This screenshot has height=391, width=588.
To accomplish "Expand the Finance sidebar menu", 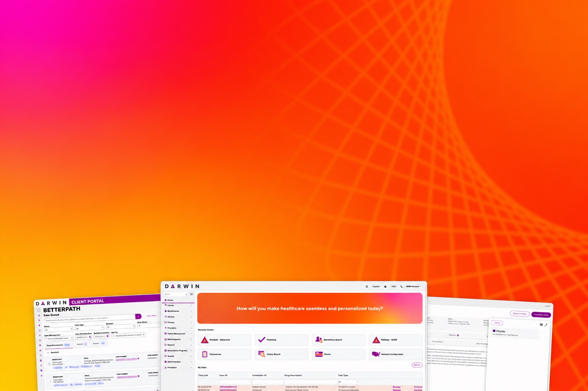I will click(x=178, y=323).
